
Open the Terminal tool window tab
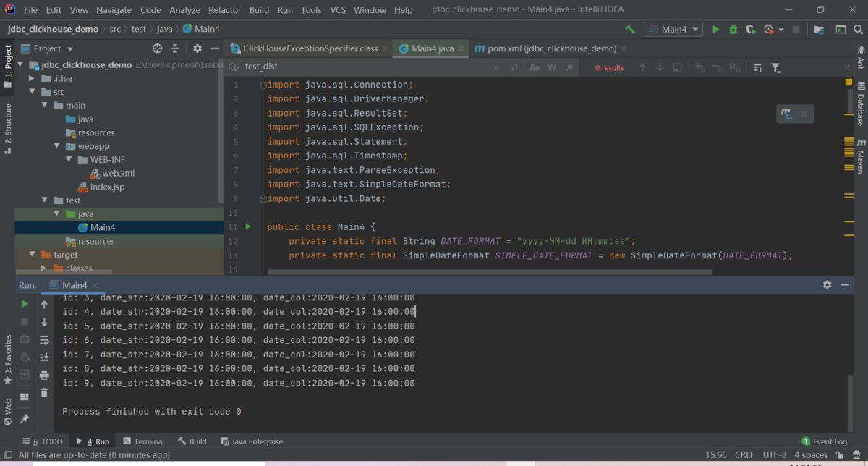(143, 441)
